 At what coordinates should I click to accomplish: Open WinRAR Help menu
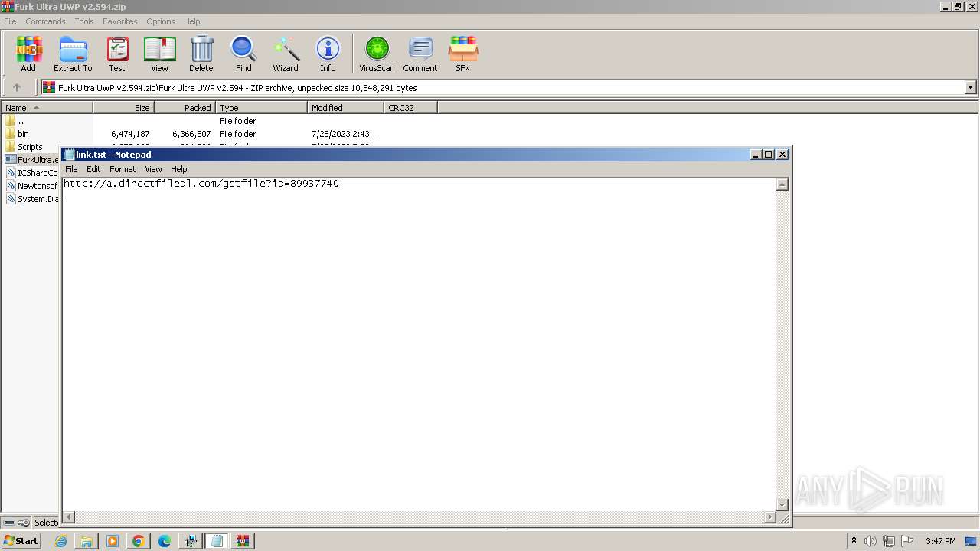[x=192, y=21]
